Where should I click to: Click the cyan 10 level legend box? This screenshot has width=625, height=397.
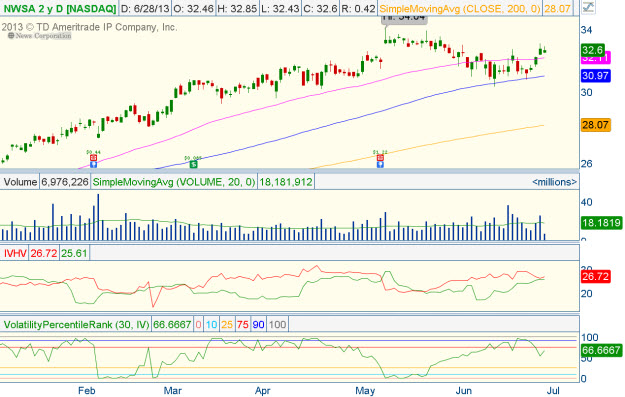pyautogui.click(x=211, y=324)
